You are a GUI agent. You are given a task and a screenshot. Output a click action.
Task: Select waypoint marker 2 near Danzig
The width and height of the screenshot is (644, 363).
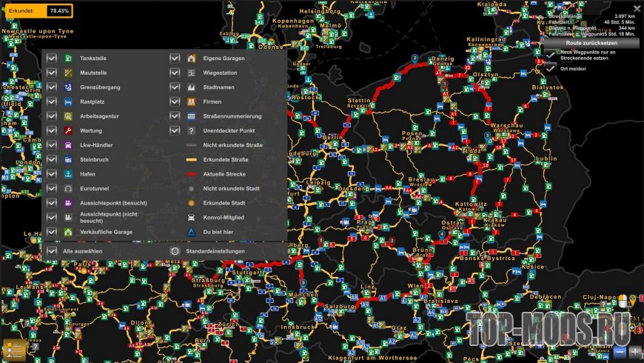415,57
